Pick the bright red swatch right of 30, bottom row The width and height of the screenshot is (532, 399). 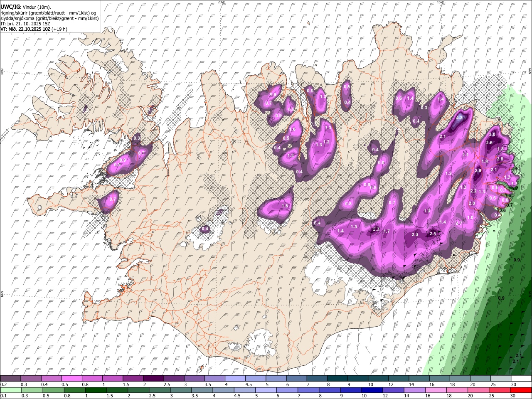tap(520, 390)
